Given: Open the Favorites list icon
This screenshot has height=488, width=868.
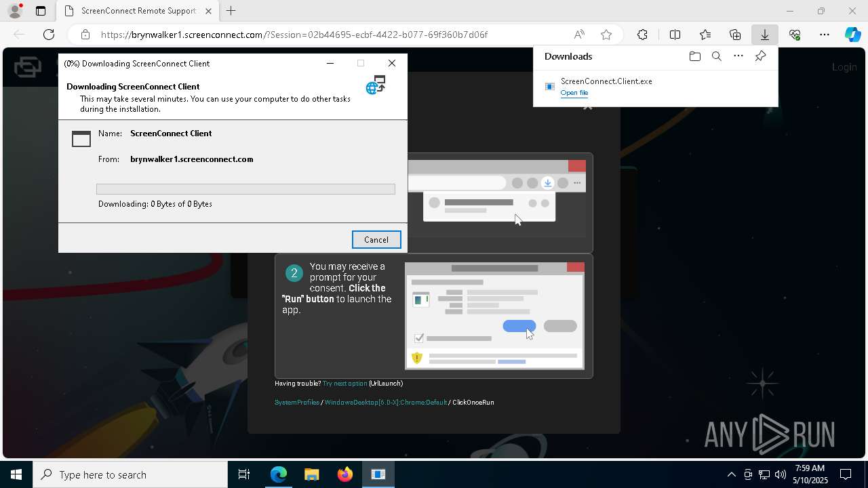Looking at the screenshot, I should [x=705, y=35].
